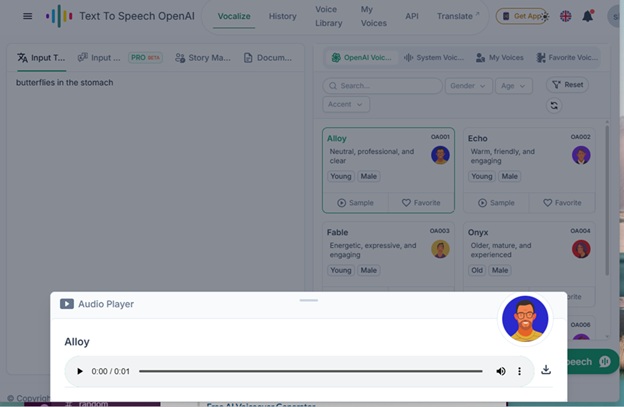Click the refresh voices icon

[554, 105]
